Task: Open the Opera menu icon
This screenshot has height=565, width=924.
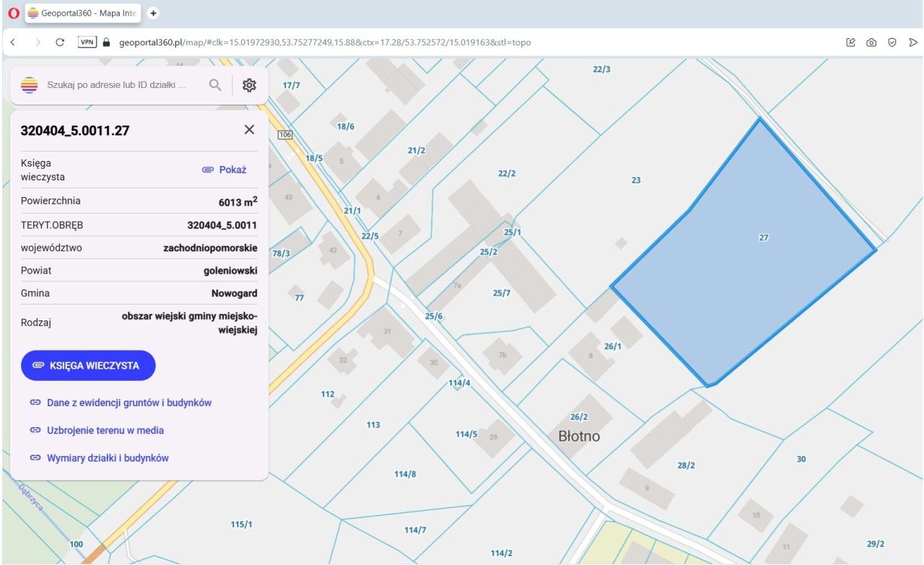Action: 12,14
